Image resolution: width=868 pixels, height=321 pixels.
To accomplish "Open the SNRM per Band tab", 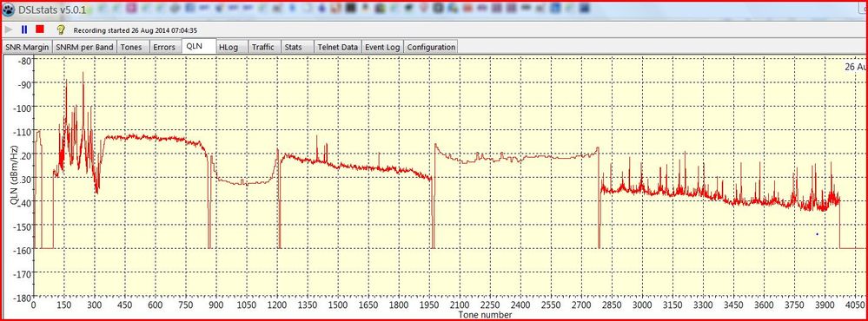I will pos(84,48).
